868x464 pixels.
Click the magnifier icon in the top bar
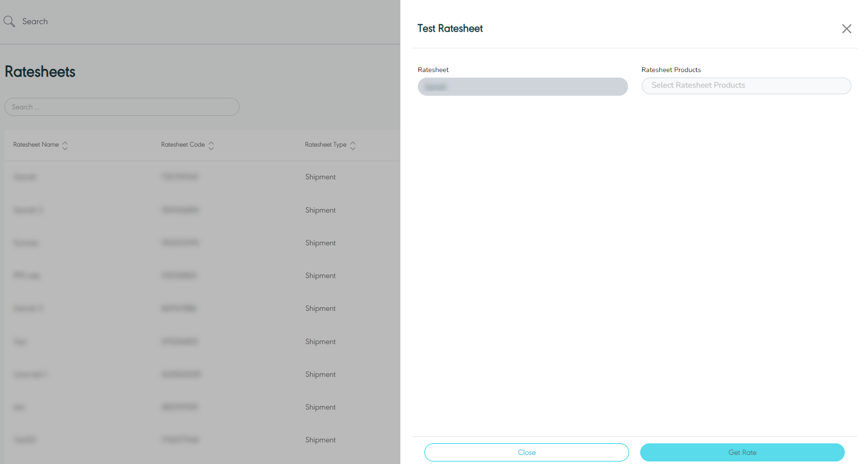coord(9,21)
